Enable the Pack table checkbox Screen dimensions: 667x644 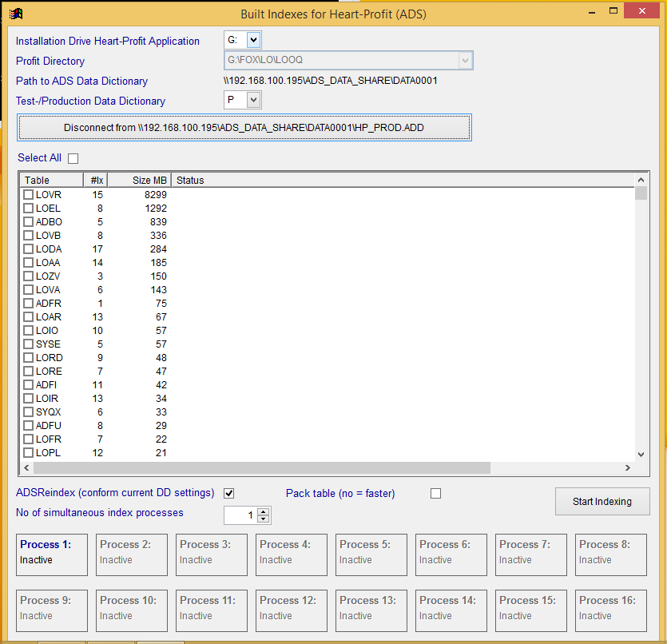[x=435, y=494]
